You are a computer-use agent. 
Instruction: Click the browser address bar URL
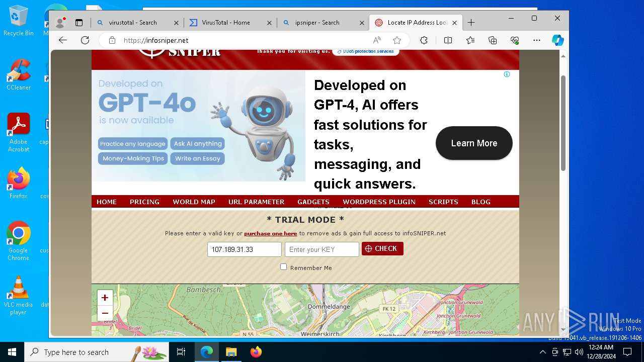[156, 40]
